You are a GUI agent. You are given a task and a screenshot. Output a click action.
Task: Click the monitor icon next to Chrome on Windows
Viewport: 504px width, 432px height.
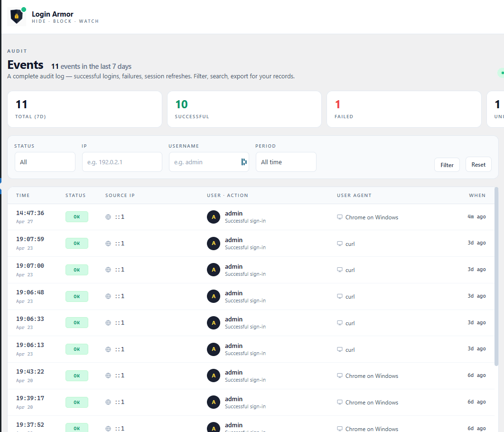point(339,216)
